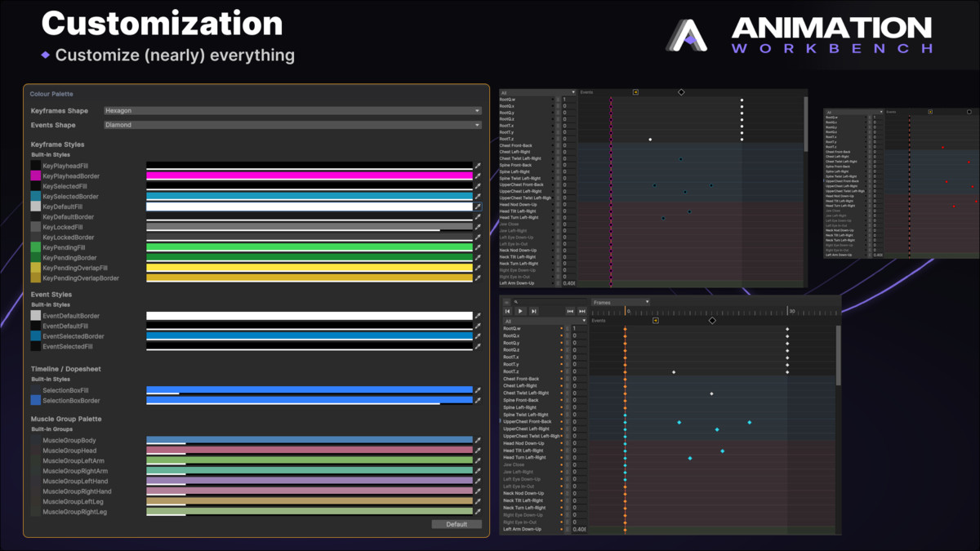Click the RootT.z white keyframe in bottom dopesheet
This screenshot has width=980, height=551.
coord(674,371)
